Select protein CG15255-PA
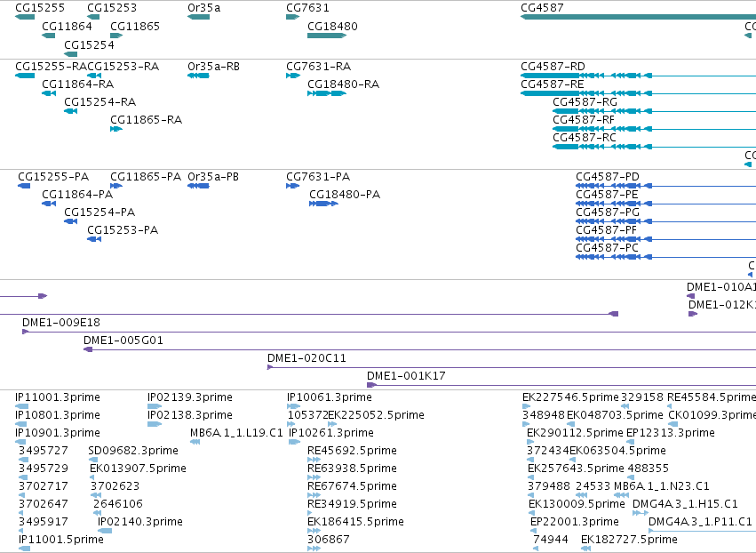The width and height of the screenshot is (756, 553). pyautogui.click(x=24, y=186)
